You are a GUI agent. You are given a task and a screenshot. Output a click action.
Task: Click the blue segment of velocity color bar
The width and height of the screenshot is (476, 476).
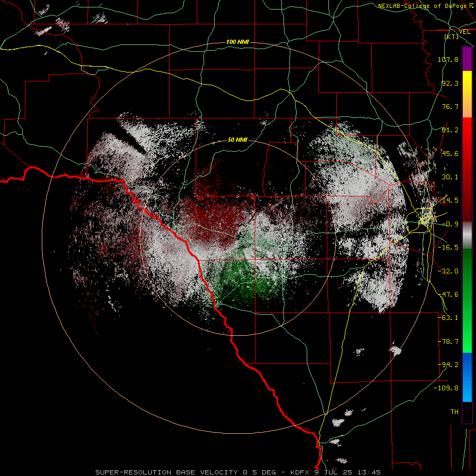(x=467, y=377)
